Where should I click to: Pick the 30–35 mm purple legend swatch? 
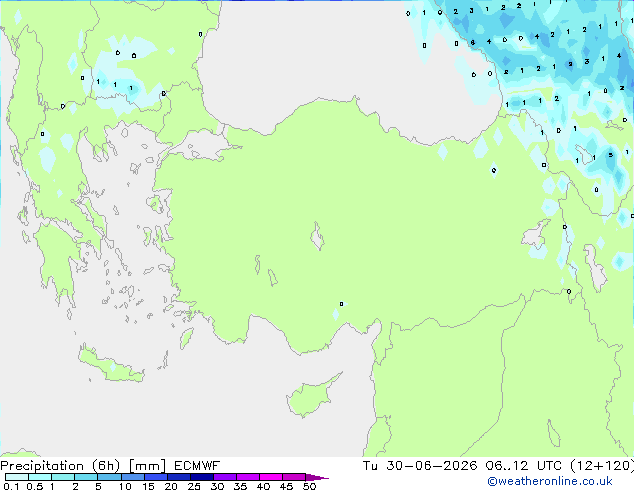(x=224, y=477)
